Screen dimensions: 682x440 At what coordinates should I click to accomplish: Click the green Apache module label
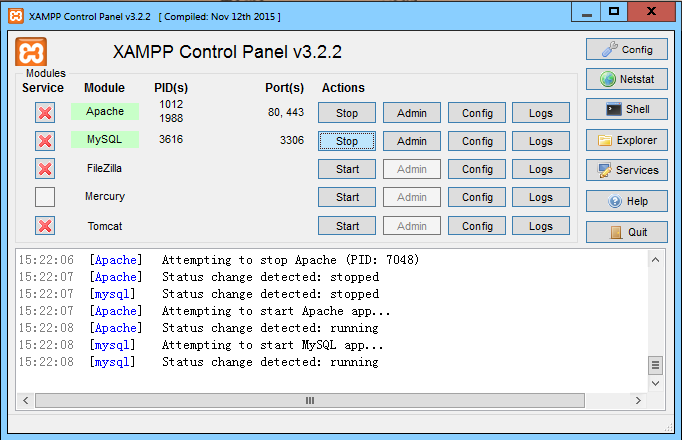click(105, 111)
